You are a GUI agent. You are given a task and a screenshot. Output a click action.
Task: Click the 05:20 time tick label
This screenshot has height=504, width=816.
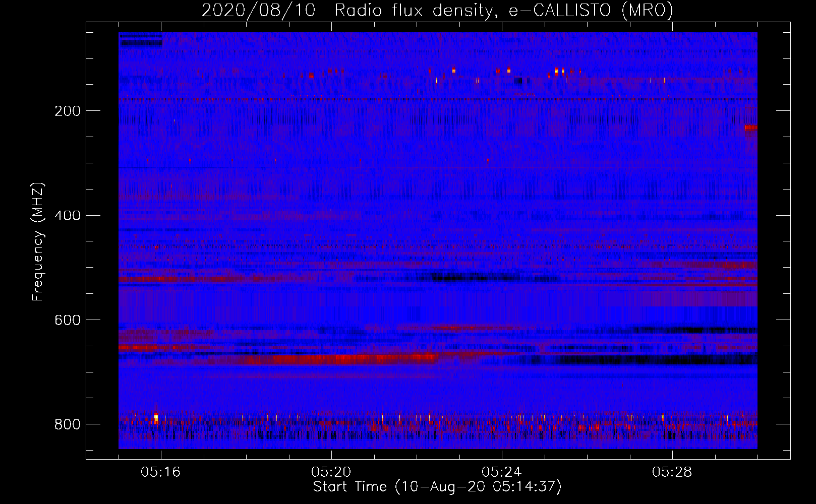[331, 472]
